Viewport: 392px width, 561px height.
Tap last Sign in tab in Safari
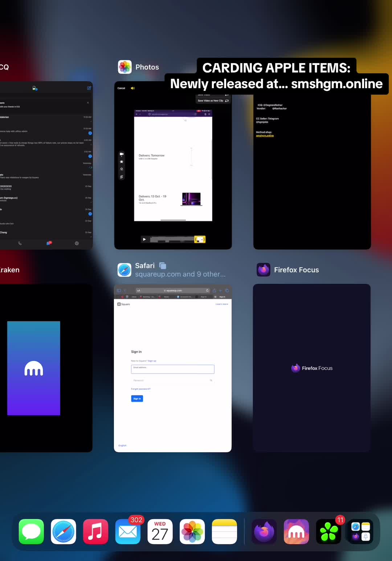(221, 297)
